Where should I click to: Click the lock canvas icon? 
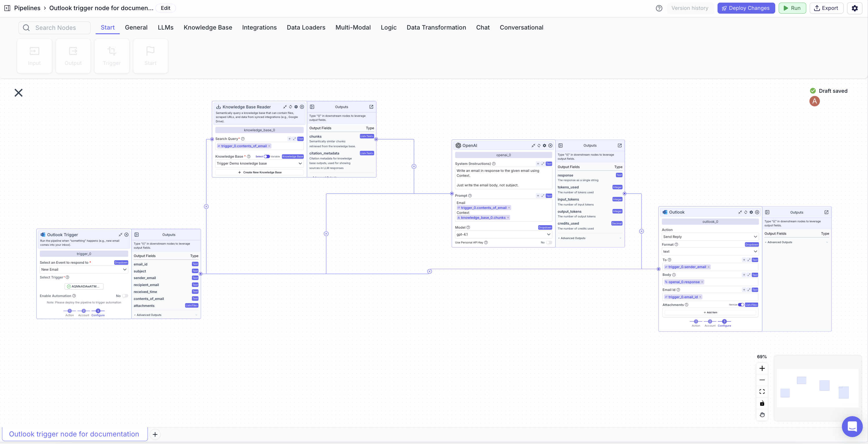coord(762,403)
